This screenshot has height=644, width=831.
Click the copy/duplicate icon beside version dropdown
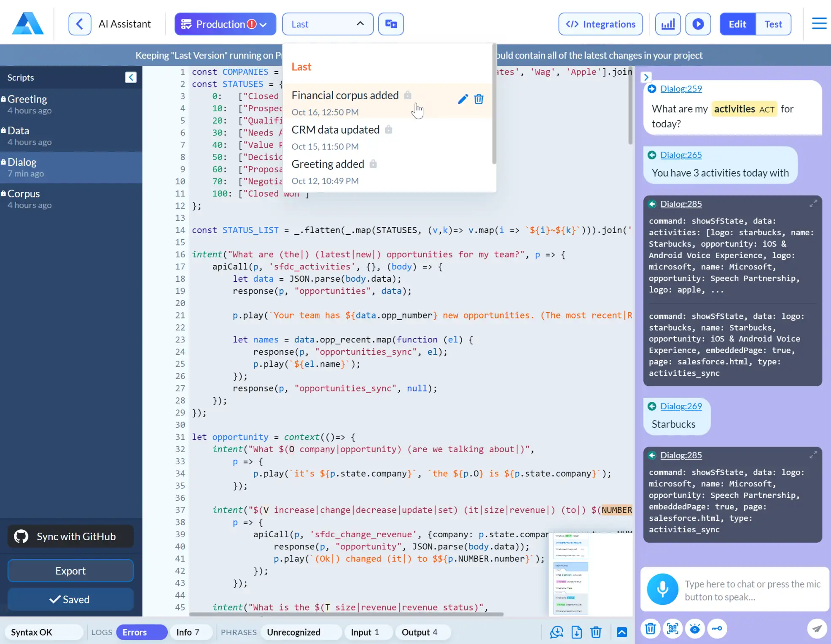390,24
